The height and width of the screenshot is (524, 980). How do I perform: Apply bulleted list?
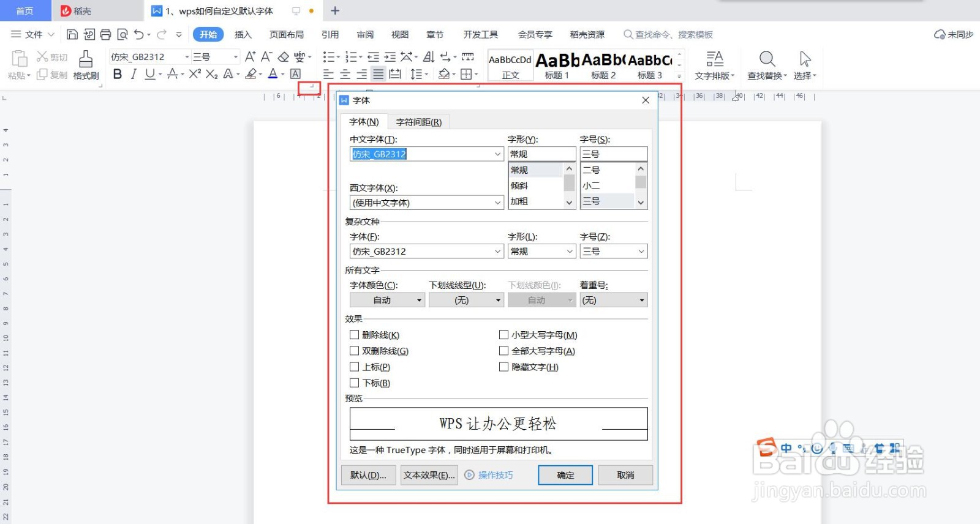click(x=329, y=57)
